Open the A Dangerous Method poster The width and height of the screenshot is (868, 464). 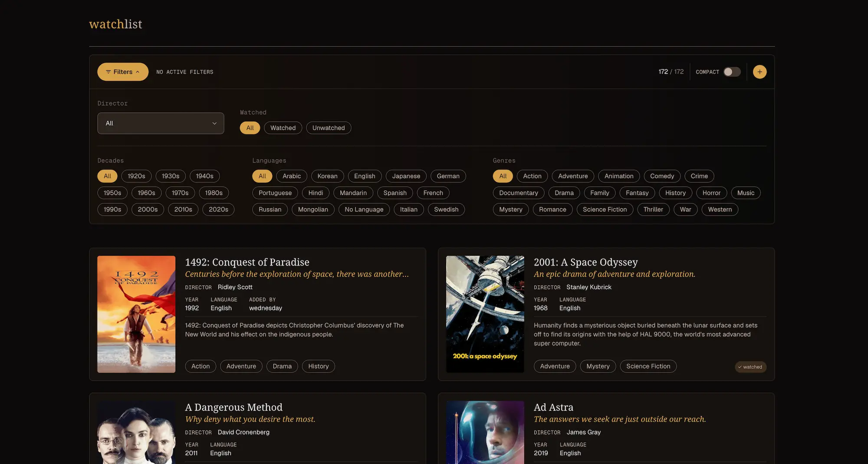pos(136,432)
